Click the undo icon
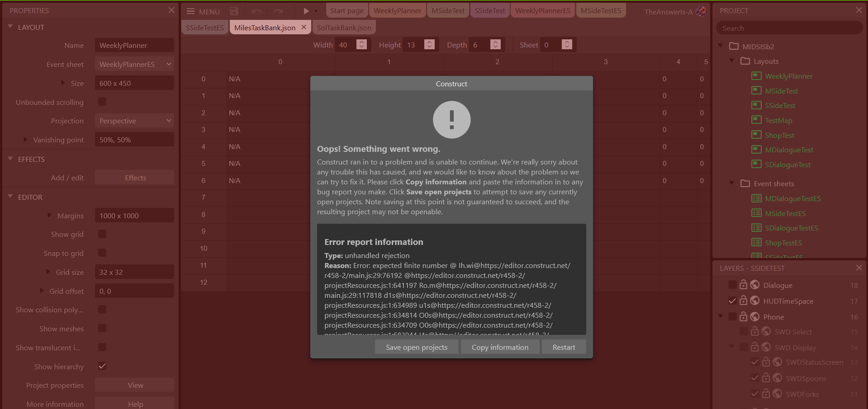The width and height of the screenshot is (868, 409). coord(257,10)
